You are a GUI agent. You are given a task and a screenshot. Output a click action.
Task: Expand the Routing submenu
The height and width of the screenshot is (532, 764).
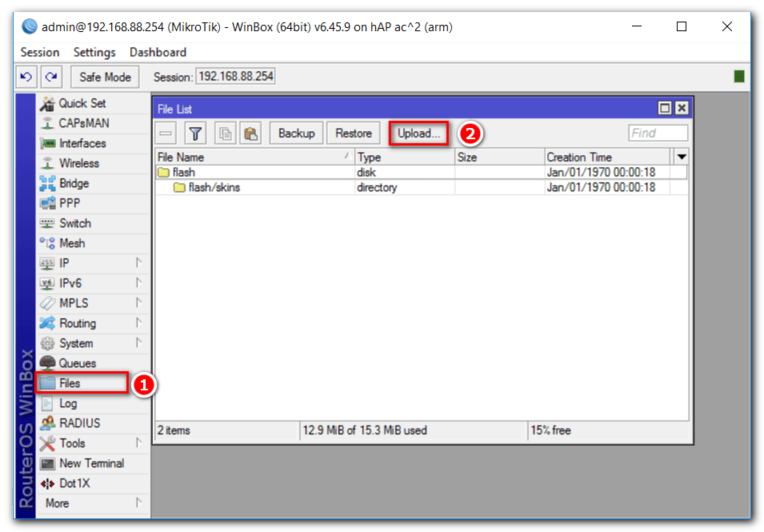88,323
